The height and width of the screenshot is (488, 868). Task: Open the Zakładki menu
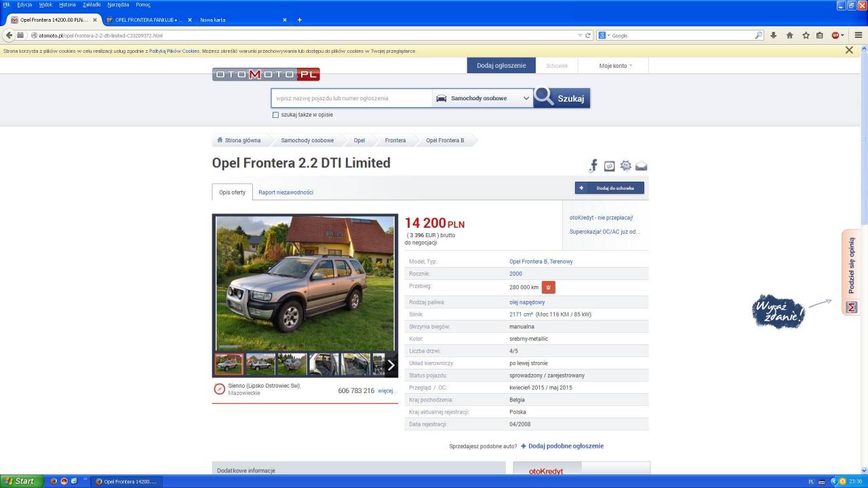pos(92,5)
